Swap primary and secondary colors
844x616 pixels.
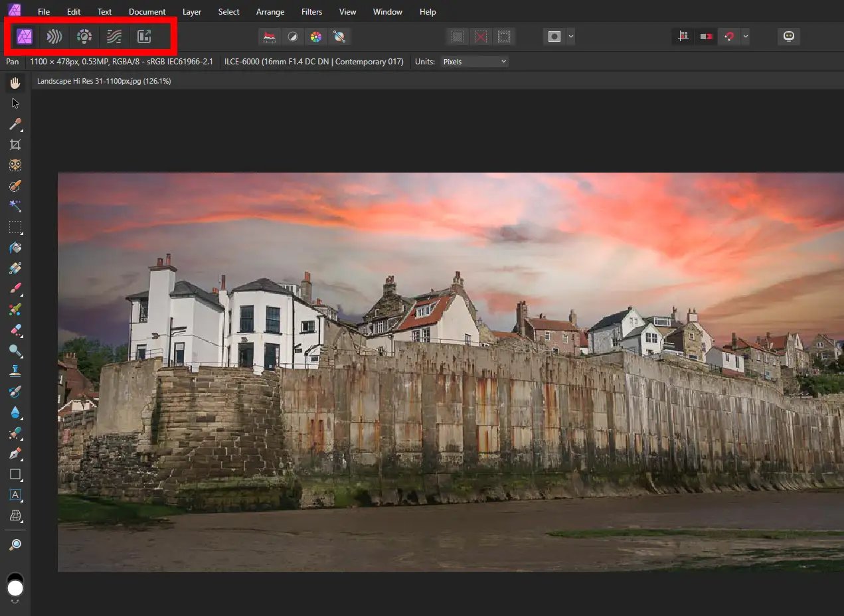tap(15, 601)
